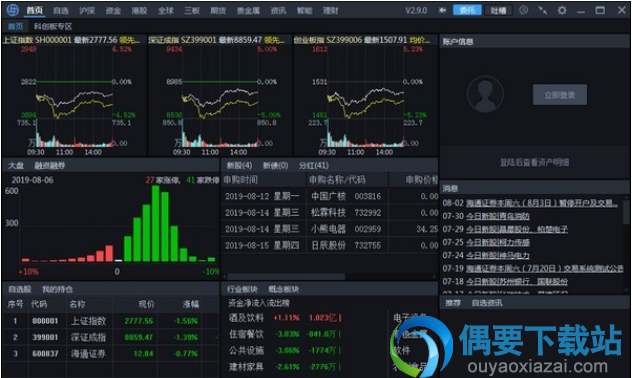Select watchlist row 399001 深证成指
Screen dimensions: 633x378
tap(110, 337)
